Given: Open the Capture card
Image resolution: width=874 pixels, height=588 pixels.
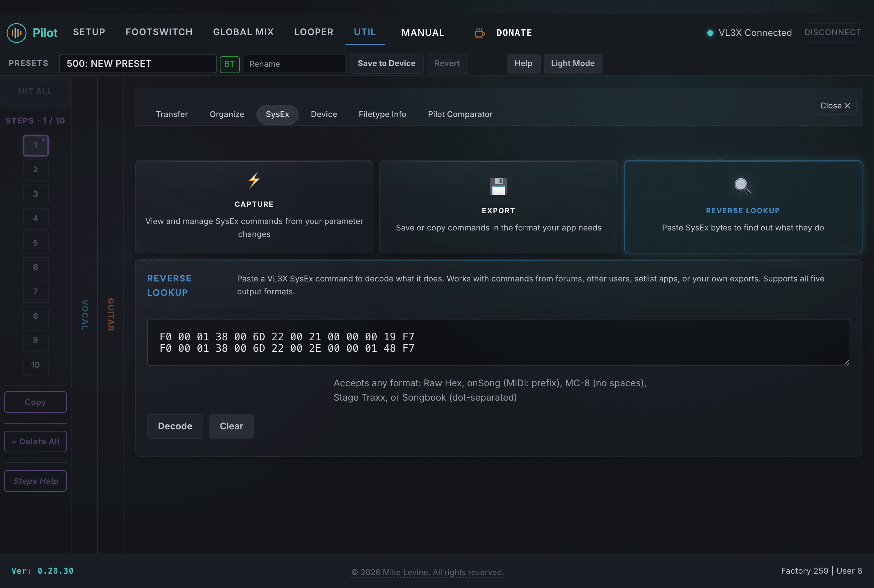Looking at the screenshot, I should 254,207.
